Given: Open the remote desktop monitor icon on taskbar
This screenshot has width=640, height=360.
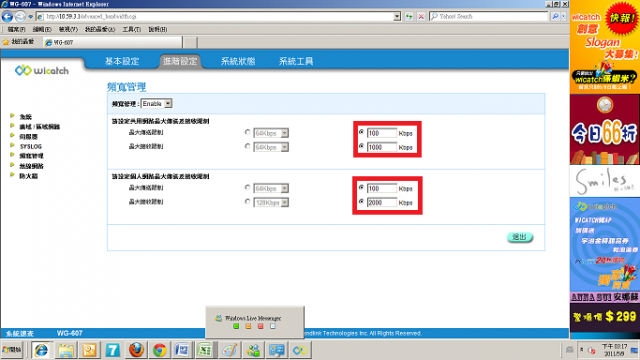Looking at the screenshot, I should point(277,350).
